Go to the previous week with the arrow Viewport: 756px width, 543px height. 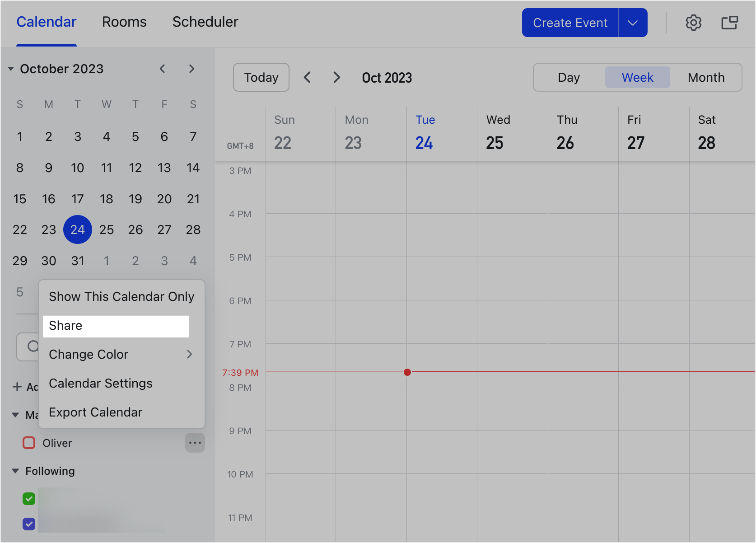(x=308, y=77)
